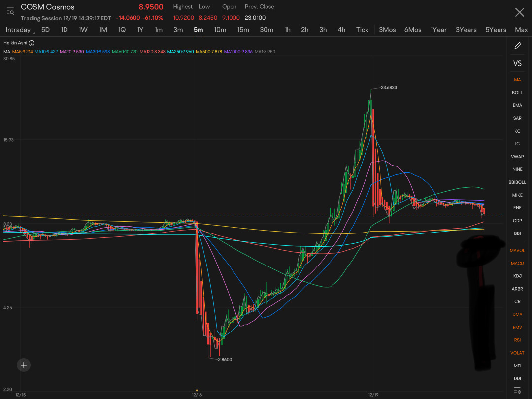Switch to the 5D timeframe
Screen dimensions: 532x399
[x=45, y=30]
